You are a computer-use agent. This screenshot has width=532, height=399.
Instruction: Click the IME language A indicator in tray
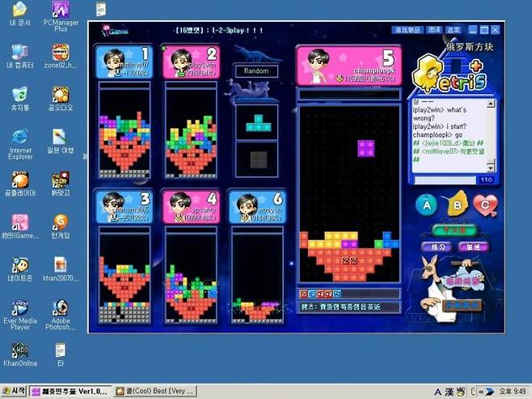[437, 393]
